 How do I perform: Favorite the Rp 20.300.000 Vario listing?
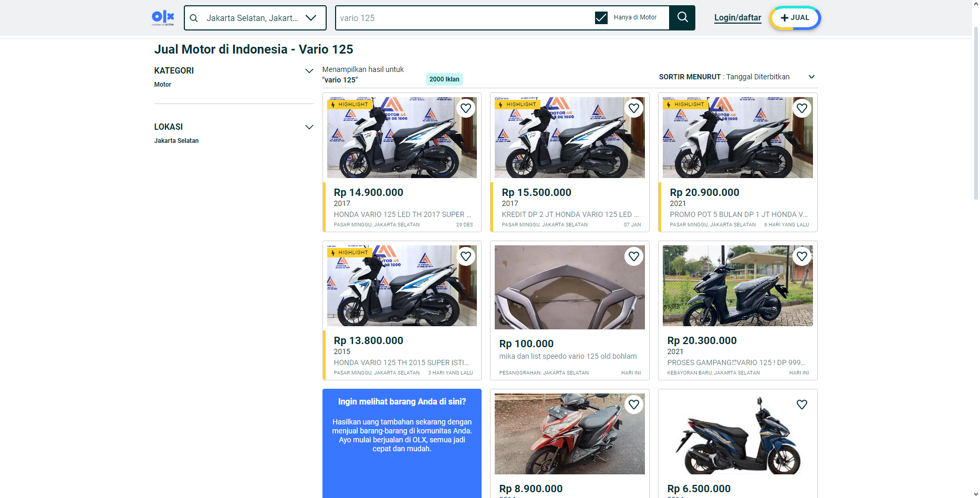point(802,256)
